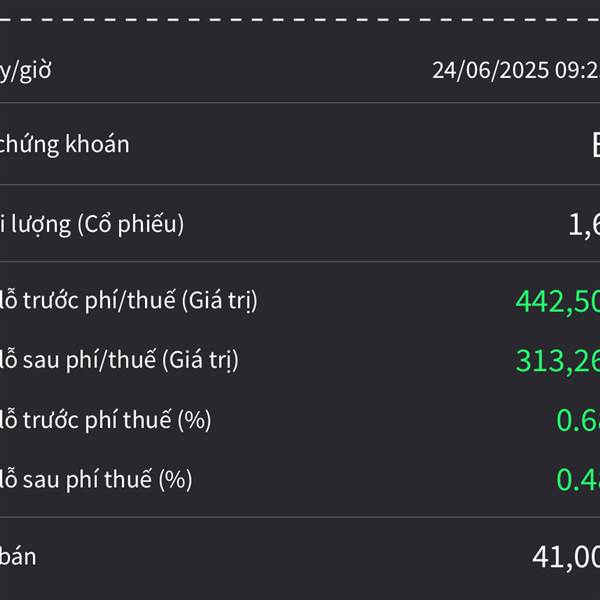The height and width of the screenshot is (600, 600).
Task: Select the sell price value 41,00
Action: coord(566,558)
